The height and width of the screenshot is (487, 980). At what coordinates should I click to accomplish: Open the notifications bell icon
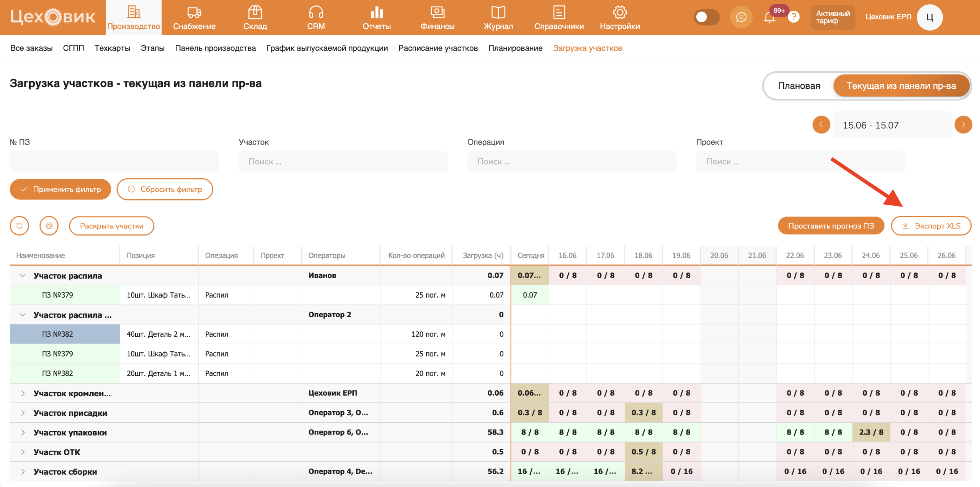coord(769,17)
